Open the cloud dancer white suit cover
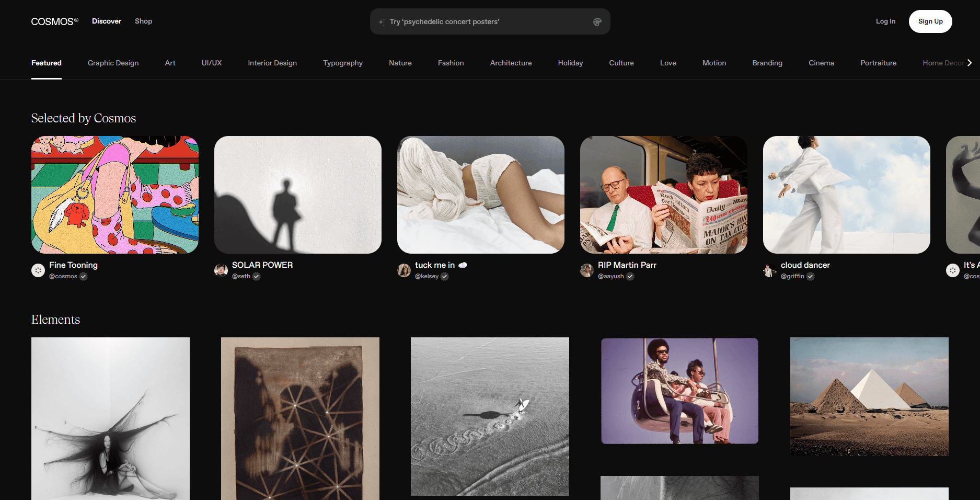The height and width of the screenshot is (500, 980). 847,195
